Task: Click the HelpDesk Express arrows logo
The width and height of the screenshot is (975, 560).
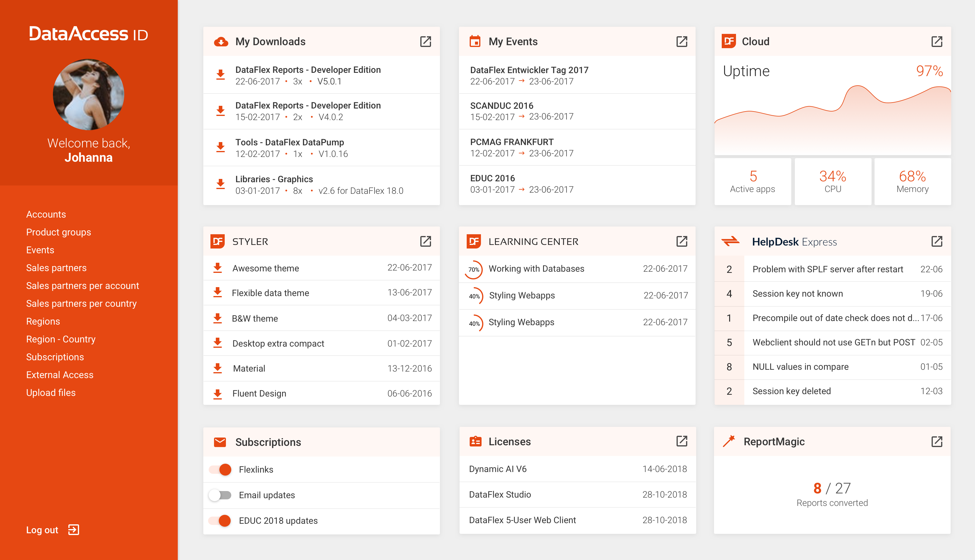Action: point(730,242)
